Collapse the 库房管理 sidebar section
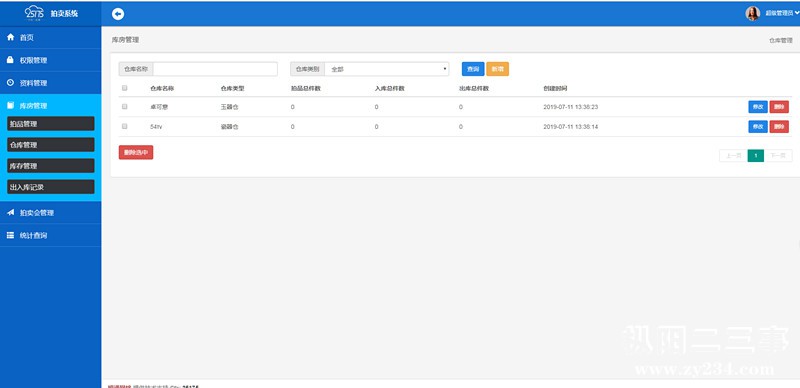800x388 pixels. point(51,106)
